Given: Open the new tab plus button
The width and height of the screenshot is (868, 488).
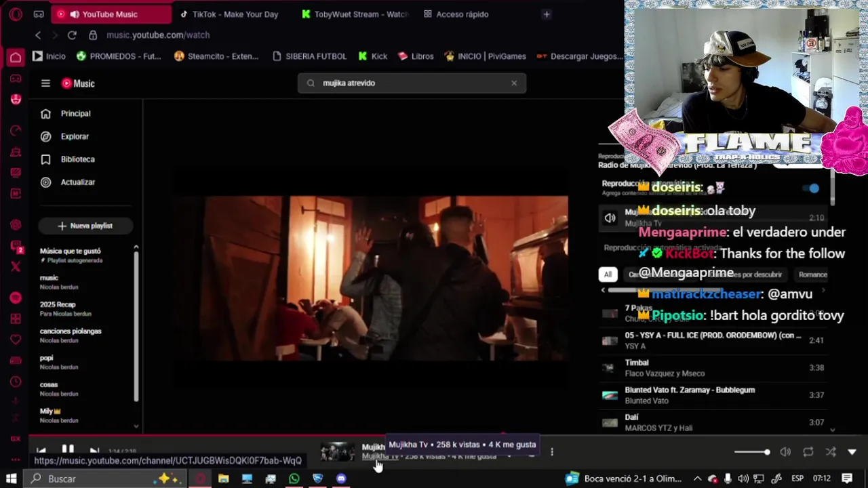Looking at the screenshot, I should (x=547, y=14).
